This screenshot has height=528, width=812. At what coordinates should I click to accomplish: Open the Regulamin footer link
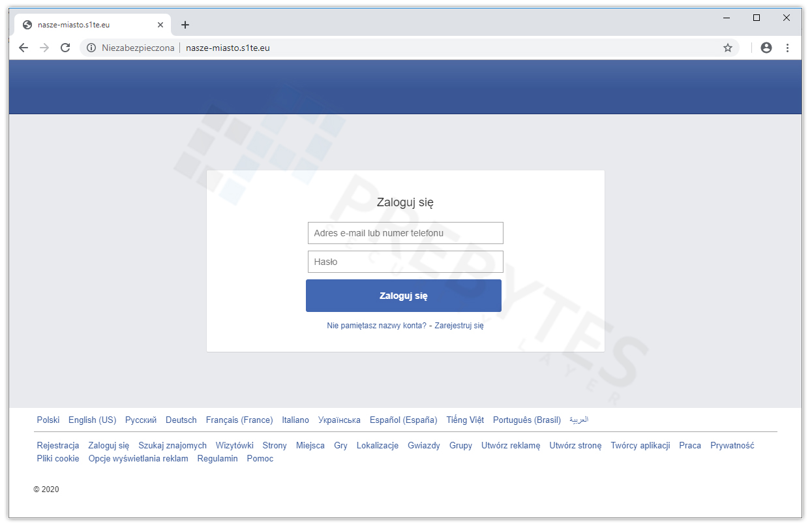218,459
